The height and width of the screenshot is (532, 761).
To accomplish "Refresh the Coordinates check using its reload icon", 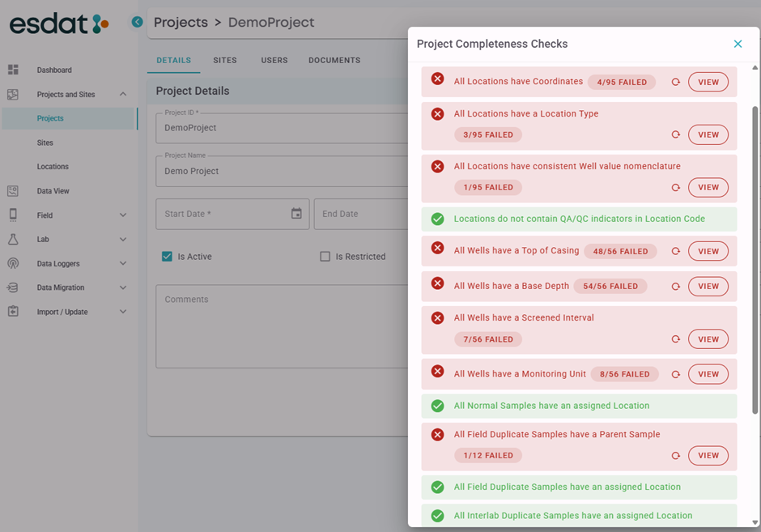I will click(x=675, y=82).
